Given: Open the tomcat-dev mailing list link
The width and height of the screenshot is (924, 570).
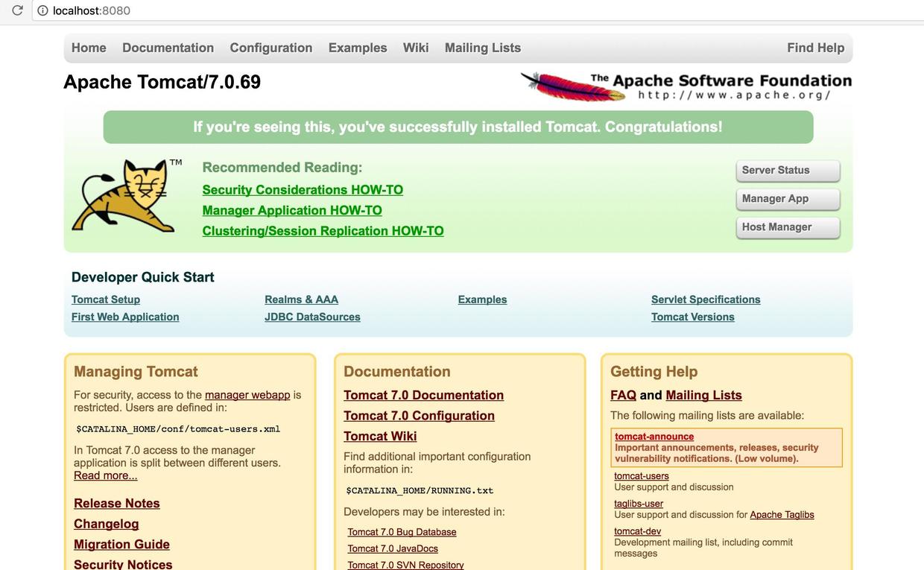Looking at the screenshot, I should (x=637, y=531).
